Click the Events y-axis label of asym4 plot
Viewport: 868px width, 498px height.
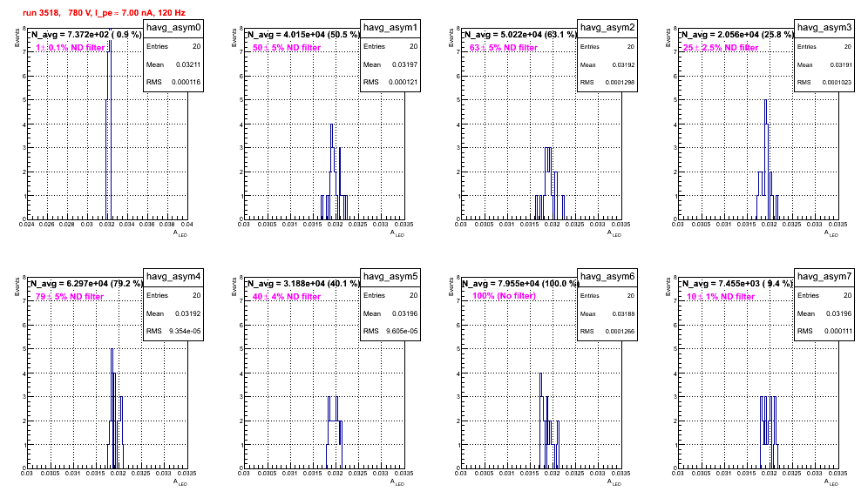coord(17,288)
